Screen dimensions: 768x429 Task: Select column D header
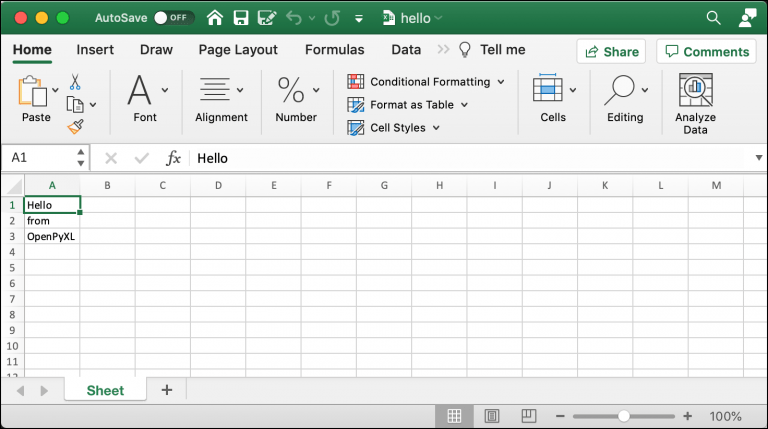[218, 186]
